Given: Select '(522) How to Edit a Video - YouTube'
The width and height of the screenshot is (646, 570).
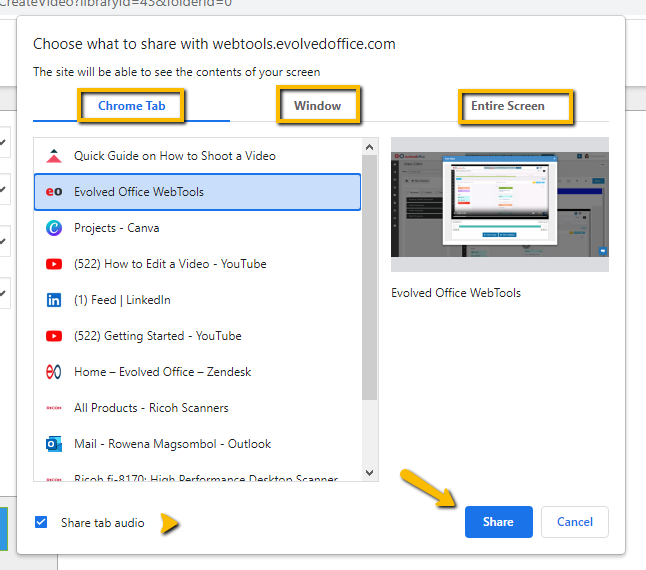Looking at the screenshot, I should pyautogui.click(x=197, y=264).
